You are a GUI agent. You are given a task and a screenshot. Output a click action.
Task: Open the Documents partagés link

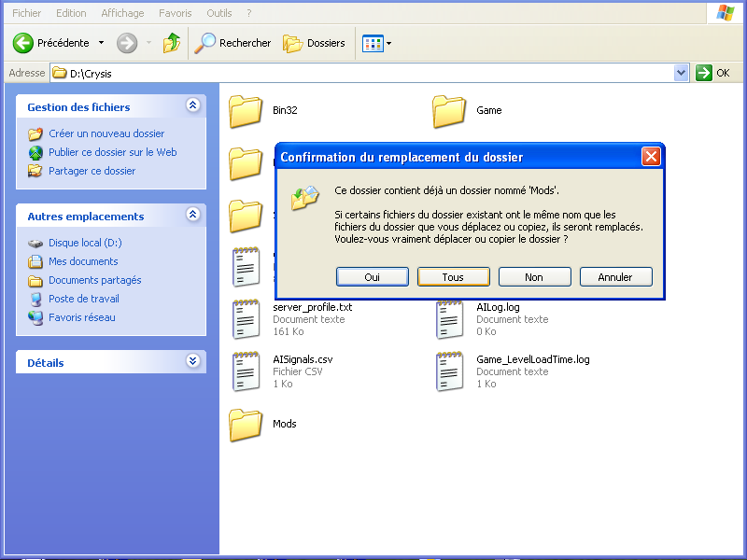coord(95,280)
